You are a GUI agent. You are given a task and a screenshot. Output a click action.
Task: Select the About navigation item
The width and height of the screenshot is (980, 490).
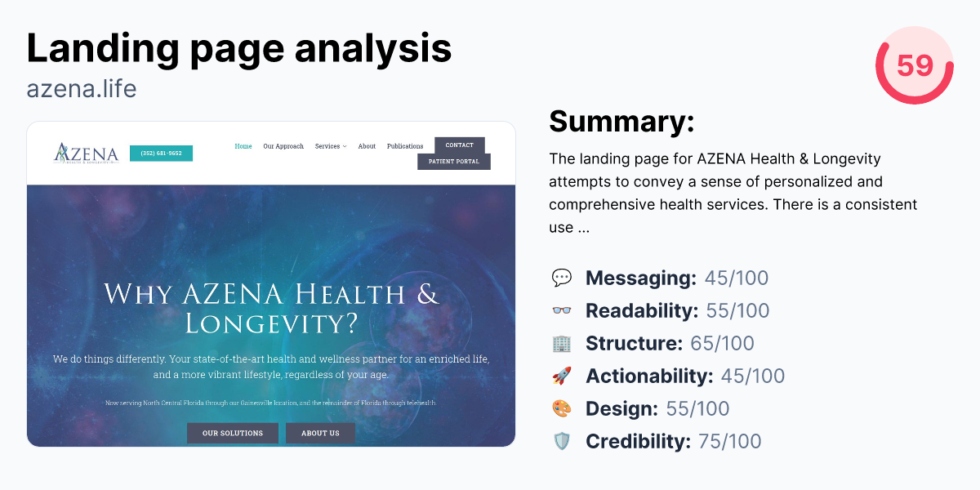(366, 146)
